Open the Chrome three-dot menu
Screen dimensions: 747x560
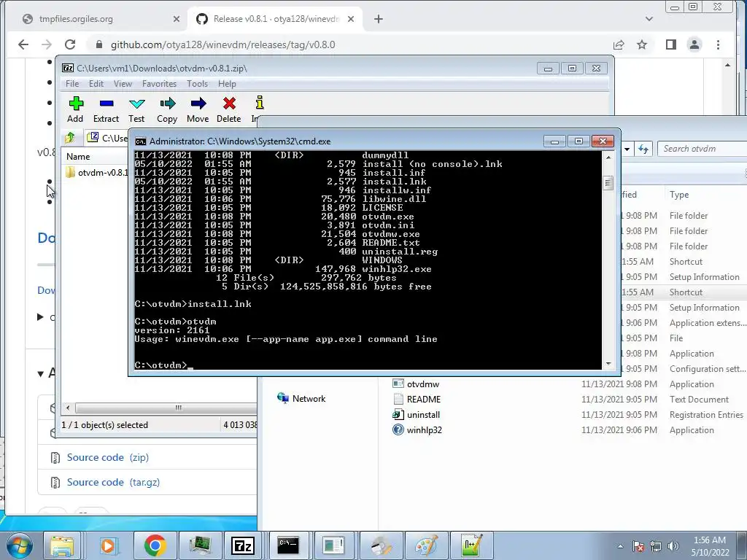coord(718,44)
